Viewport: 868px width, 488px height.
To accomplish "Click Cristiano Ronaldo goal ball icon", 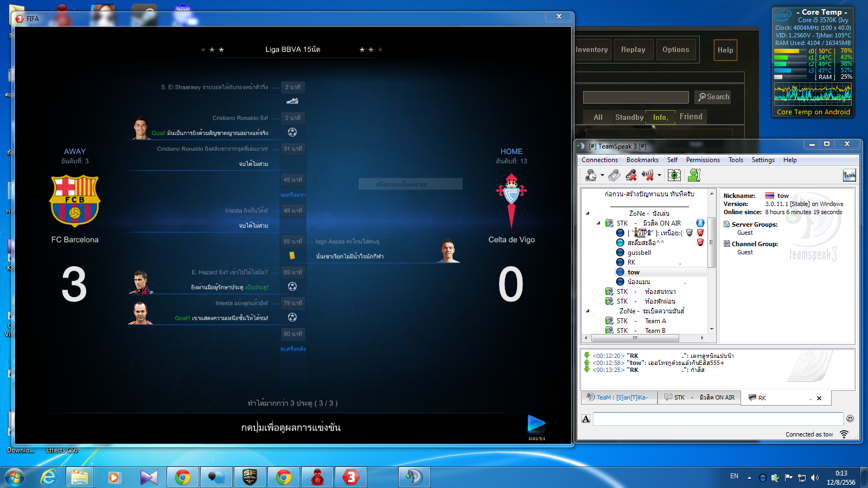I will [x=292, y=132].
